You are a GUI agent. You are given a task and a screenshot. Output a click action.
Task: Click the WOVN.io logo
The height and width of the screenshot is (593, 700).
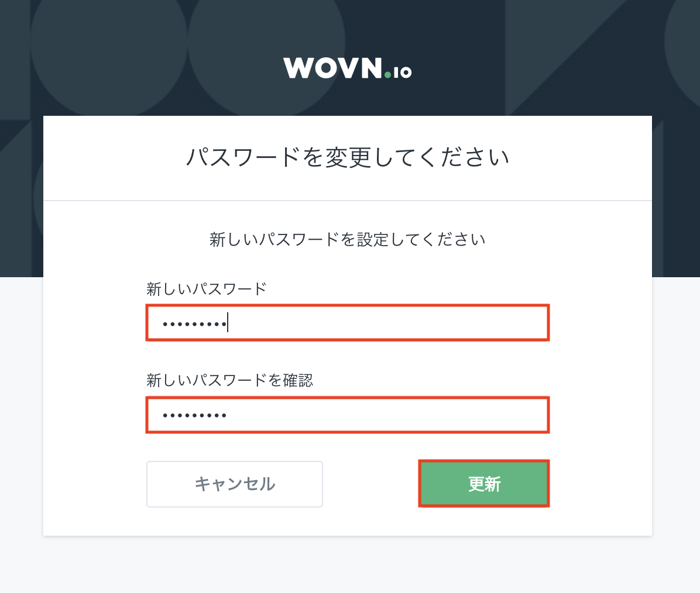[x=347, y=68]
